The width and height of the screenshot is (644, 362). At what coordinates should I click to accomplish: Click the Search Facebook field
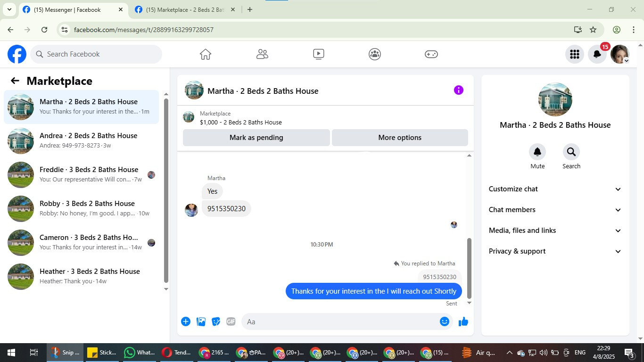tap(96, 54)
